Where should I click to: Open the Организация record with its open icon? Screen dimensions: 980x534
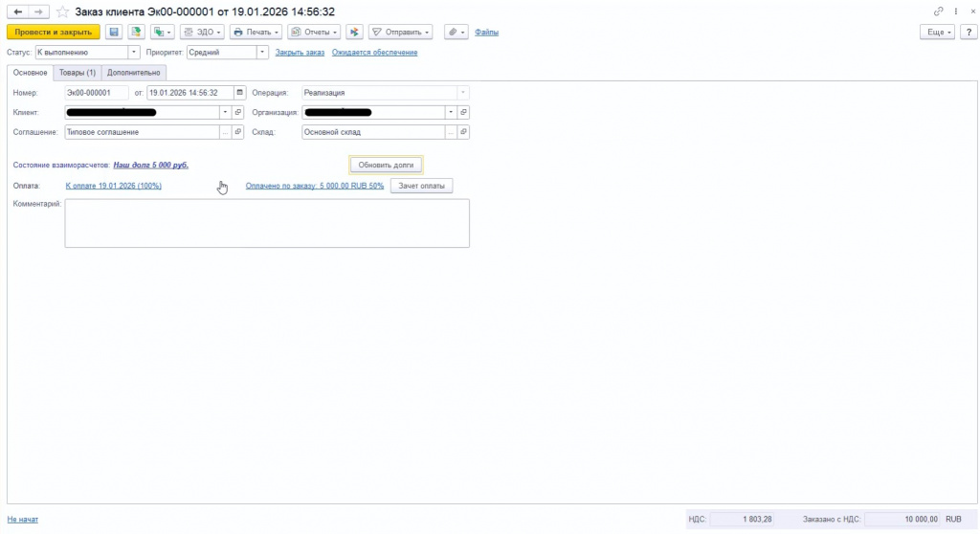click(x=463, y=113)
